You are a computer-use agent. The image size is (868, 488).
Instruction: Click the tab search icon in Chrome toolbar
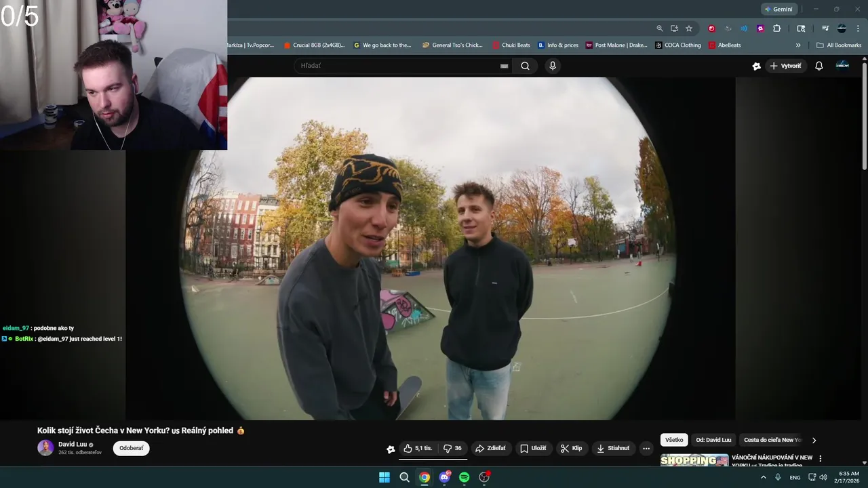pos(801,28)
